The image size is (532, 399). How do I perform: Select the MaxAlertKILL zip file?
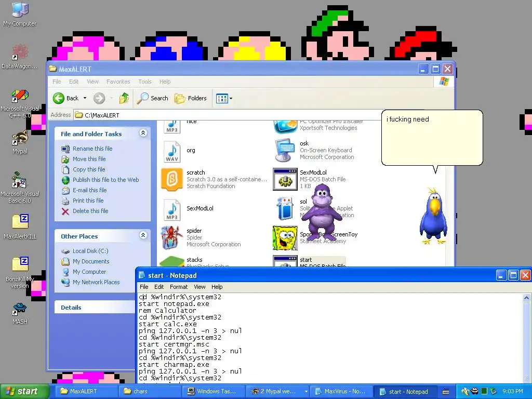point(20,227)
